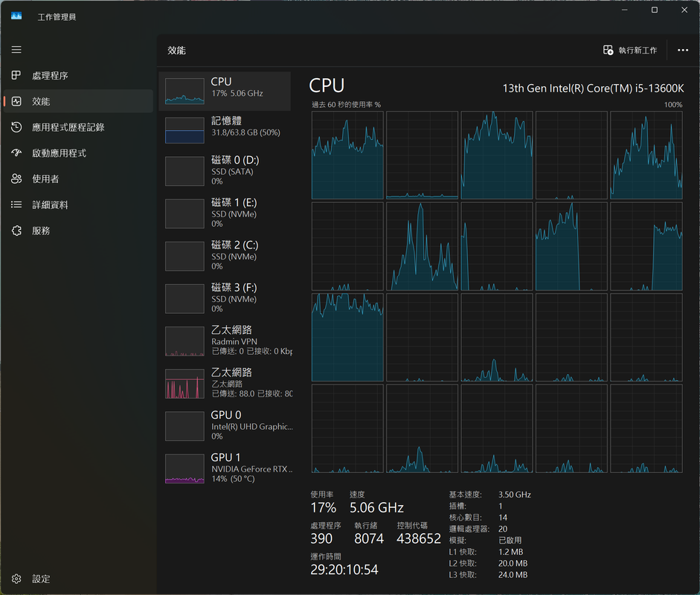Viewport: 700px width, 595px height.
Task: Click the 處理程序 count 390
Action: [321, 538]
